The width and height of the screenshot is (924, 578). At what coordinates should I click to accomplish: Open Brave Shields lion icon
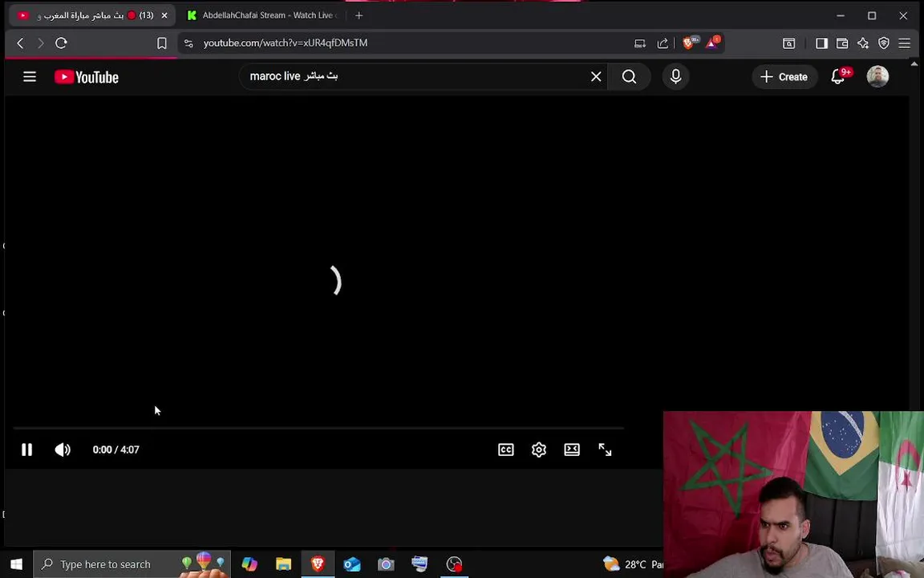pos(688,43)
